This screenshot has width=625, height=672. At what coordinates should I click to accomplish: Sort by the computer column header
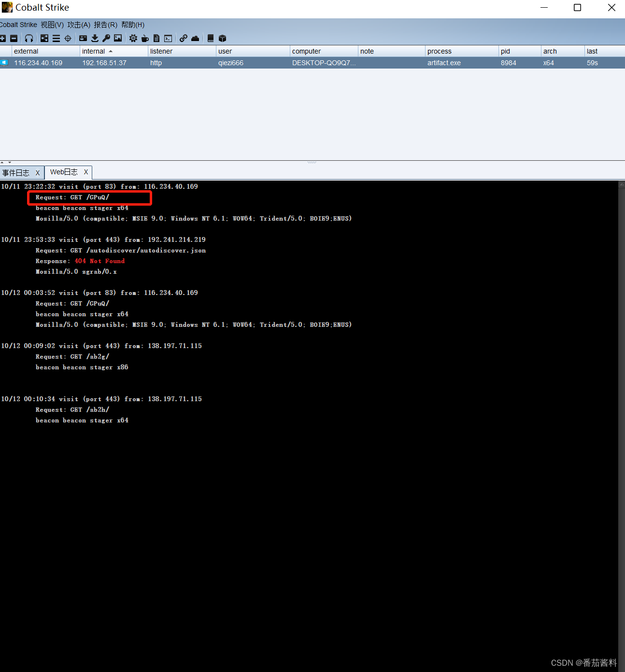tap(324, 51)
